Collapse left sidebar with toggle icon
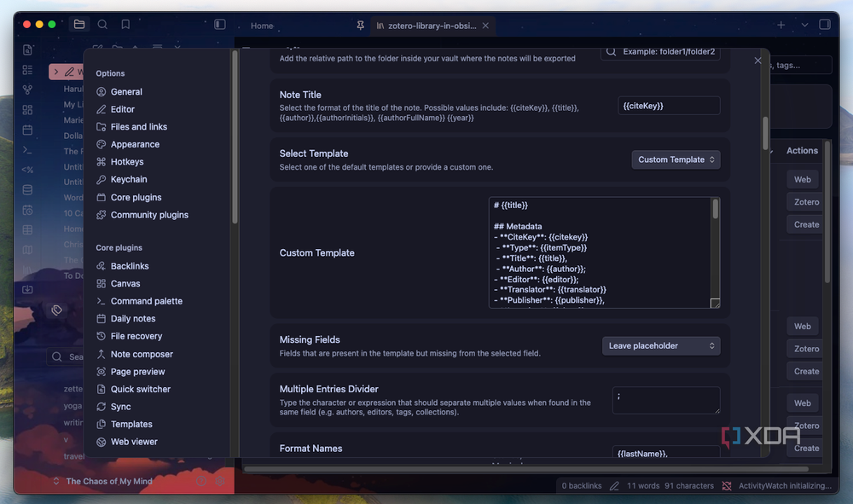Screen dimensions: 853x504 (220, 25)
